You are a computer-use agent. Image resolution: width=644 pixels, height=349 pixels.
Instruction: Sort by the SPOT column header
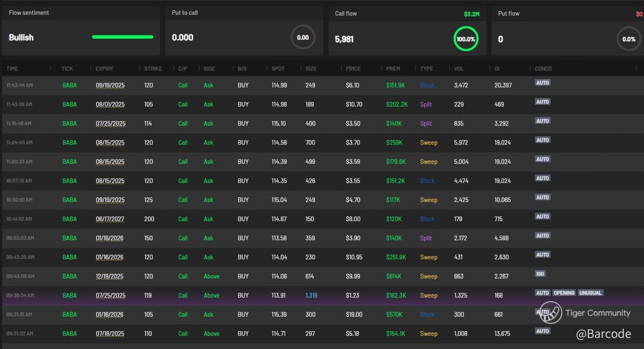278,69
